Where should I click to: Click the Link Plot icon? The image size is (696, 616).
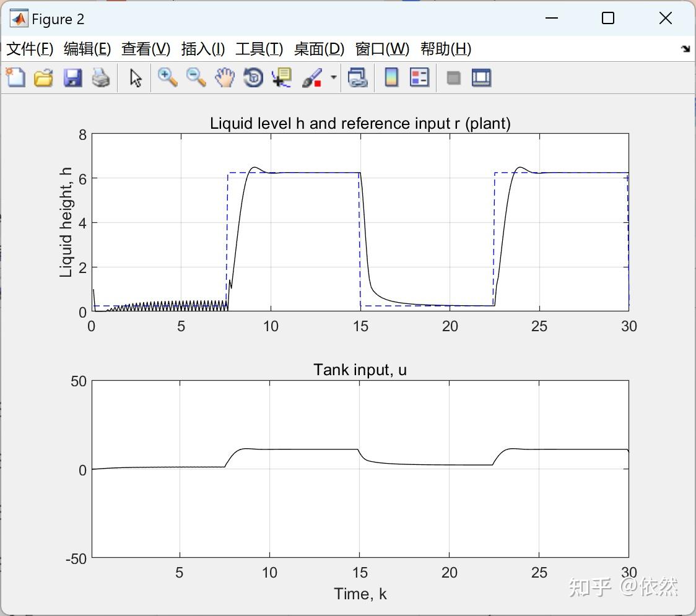pyautogui.click(x=358, y=77)
